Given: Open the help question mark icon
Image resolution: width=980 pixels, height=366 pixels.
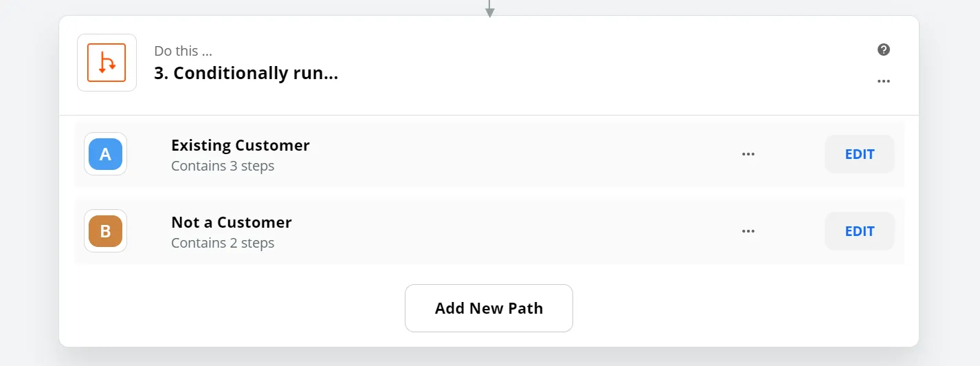Looking at the screenshot, I should coord(884,50).
